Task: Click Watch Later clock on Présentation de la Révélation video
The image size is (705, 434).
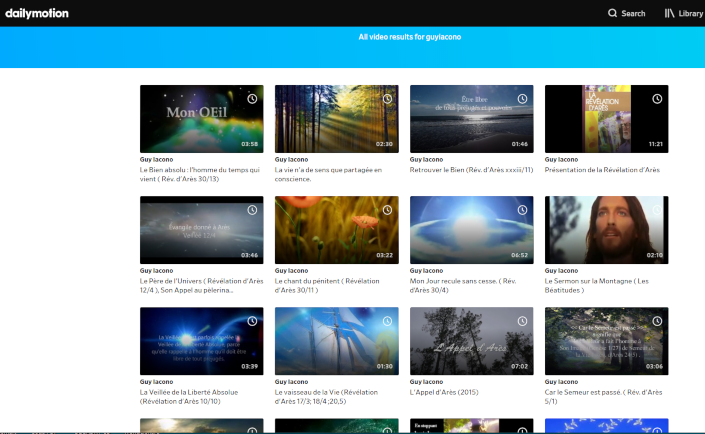Action: click(657, 99)
